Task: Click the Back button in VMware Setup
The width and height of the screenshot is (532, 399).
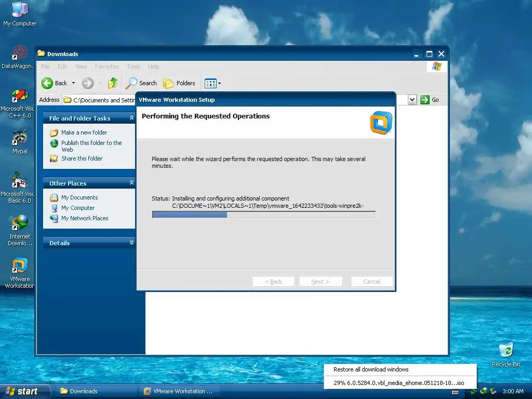Action: tap(273, 281)
